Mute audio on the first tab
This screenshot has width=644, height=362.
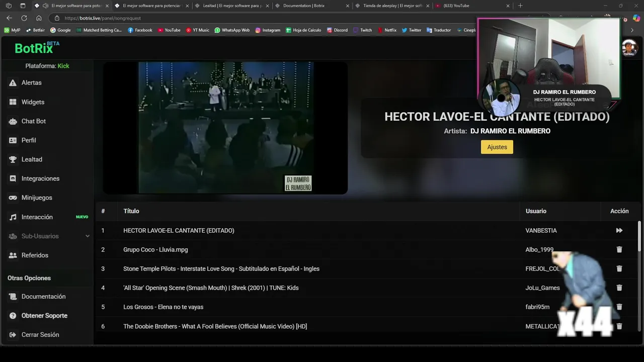(46, 6)
